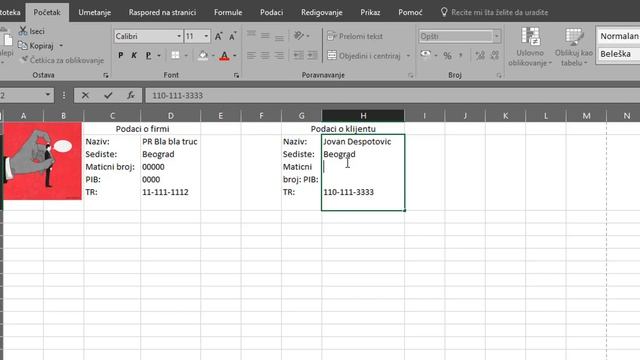The image size is (640, 360).
Task: Expand the font color dropdown arrow
Action: click(x=235, y=56)
